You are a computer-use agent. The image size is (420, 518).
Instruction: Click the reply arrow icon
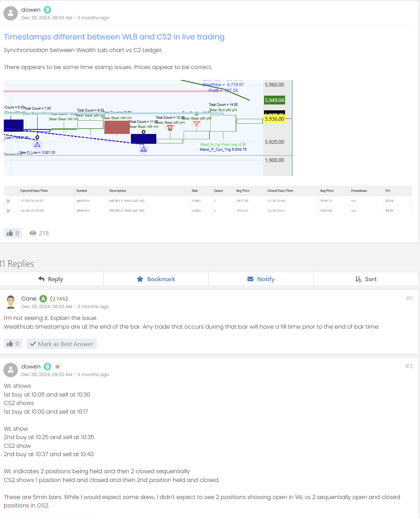(x=41, y=279)
